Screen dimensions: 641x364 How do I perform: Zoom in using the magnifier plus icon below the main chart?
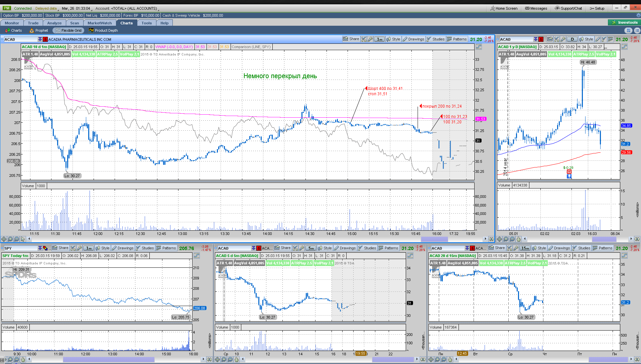tap(10, 239)
